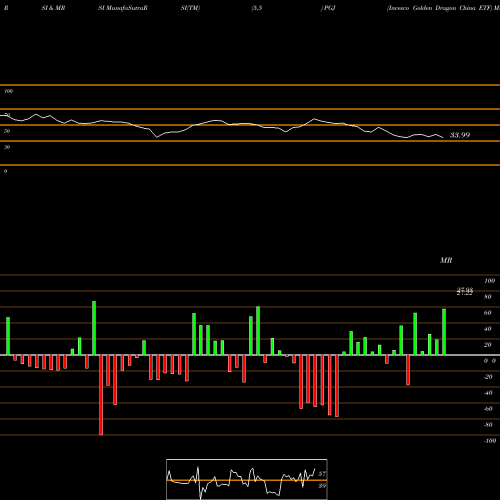Click the 20 label on MR axis
Image resolution: width=500 pixels, height=500 pixels.
[488, 345]
